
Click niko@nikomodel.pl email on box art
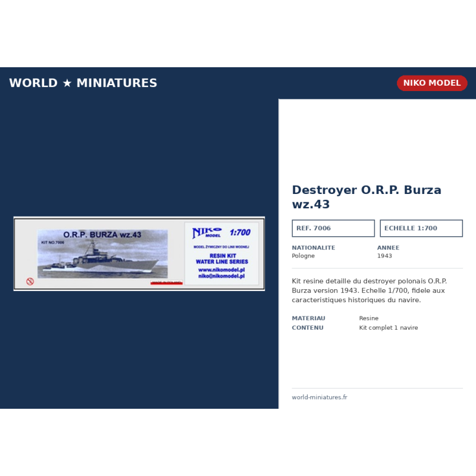pyautogui.click(x=221, y=276)
